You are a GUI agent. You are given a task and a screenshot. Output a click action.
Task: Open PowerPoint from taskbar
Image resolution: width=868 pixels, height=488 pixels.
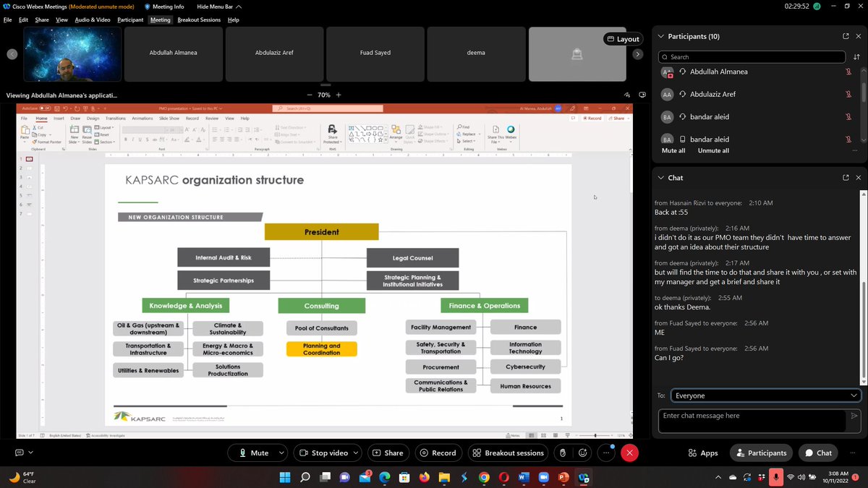point(563,477)
